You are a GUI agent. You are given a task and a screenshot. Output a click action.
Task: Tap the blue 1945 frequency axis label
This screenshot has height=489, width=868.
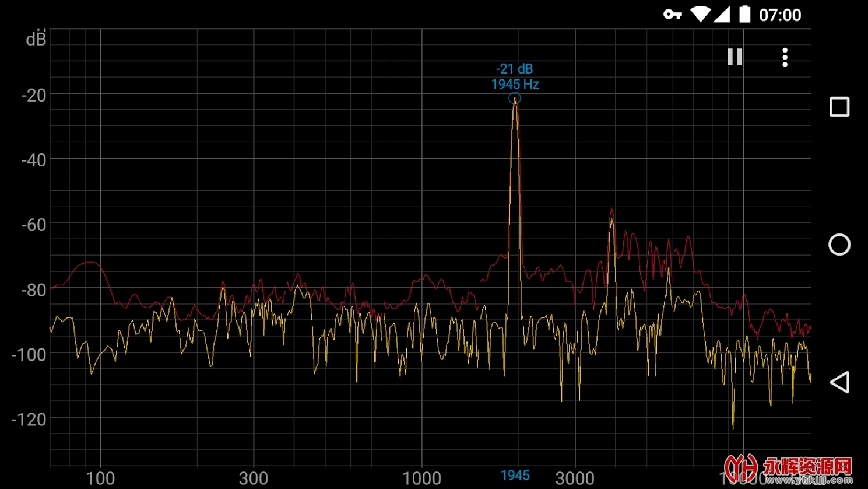pyautogui.click(x=515, y=476)
